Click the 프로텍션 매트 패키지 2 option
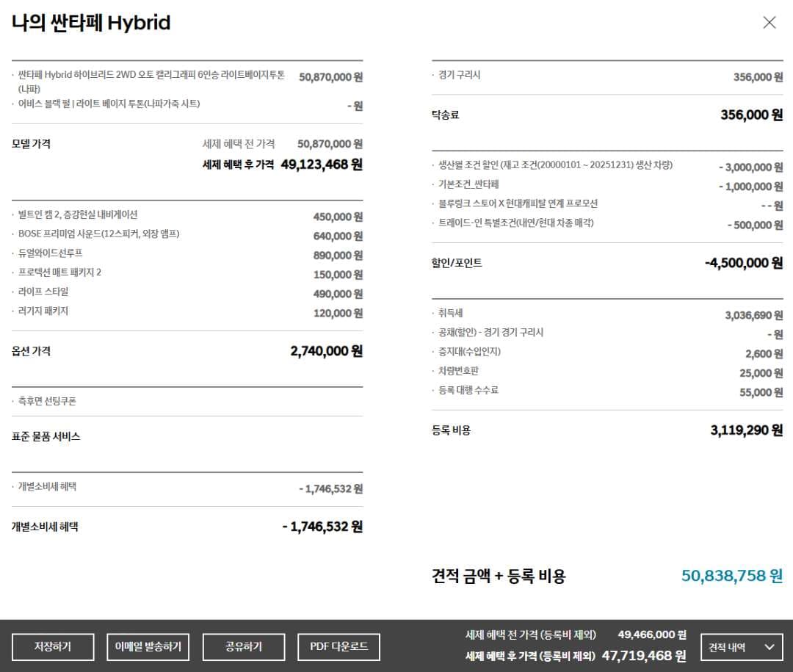 pyautogui.click(x=59, y=272)
